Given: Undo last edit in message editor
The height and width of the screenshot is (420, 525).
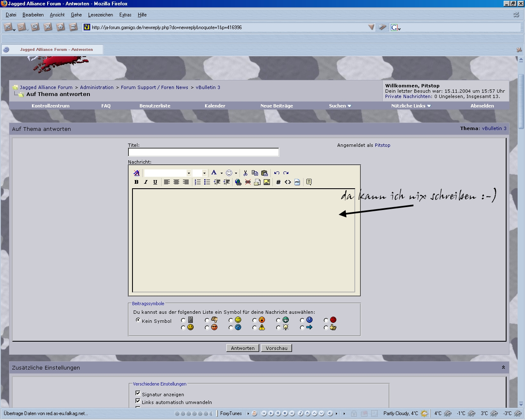Looking at the screenshot, I should 277,173.
